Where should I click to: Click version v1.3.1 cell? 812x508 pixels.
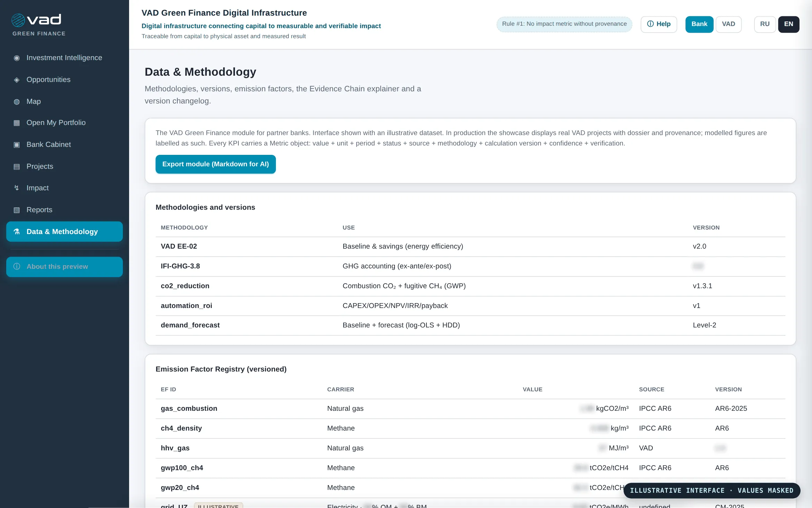(702, 286)
